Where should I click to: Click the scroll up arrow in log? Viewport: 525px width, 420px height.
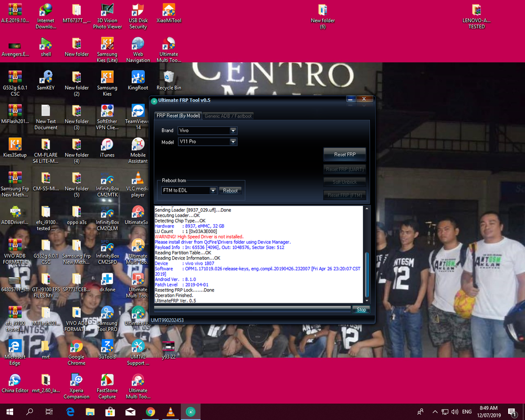(366, 208)
